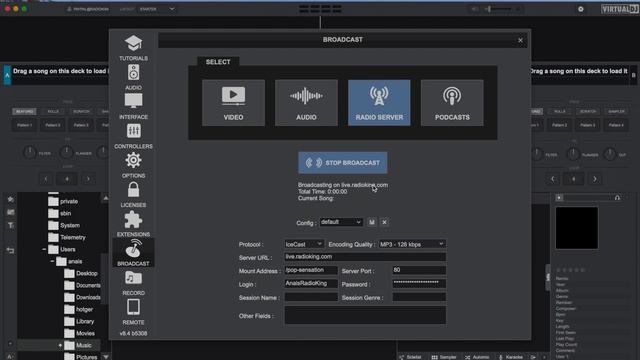640x360 pixels.
Task: Open the Encoding Quality dropdown
Action: (412, 244)
